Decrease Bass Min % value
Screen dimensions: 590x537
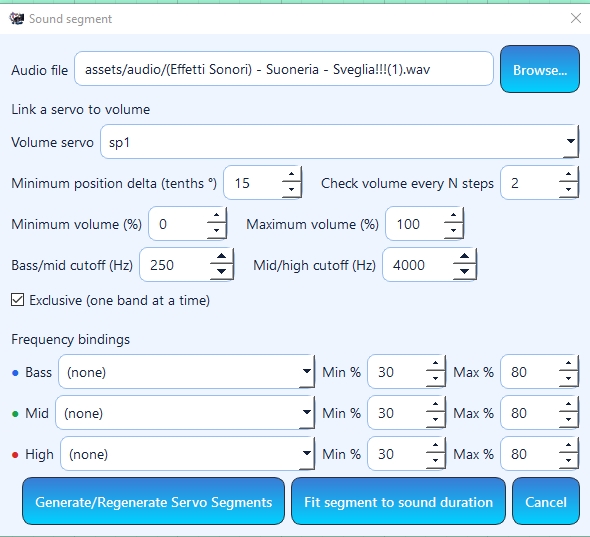[x=435, y=379]
